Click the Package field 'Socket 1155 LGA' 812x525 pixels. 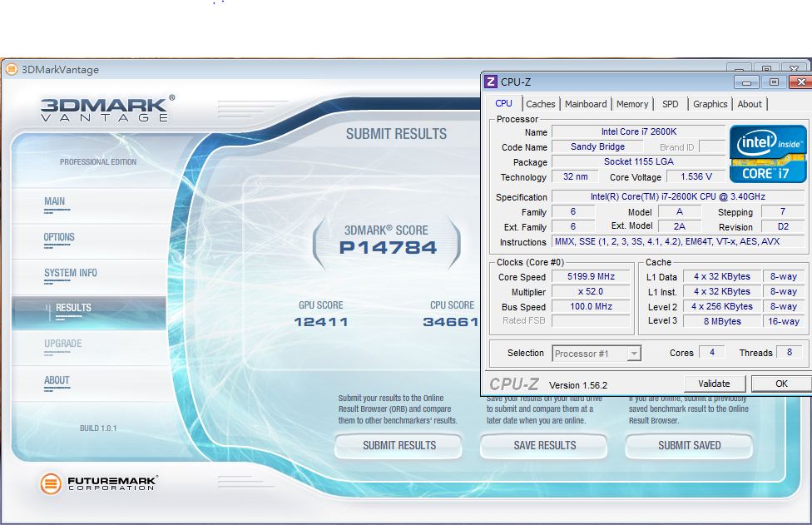click(x=638, y=161)
